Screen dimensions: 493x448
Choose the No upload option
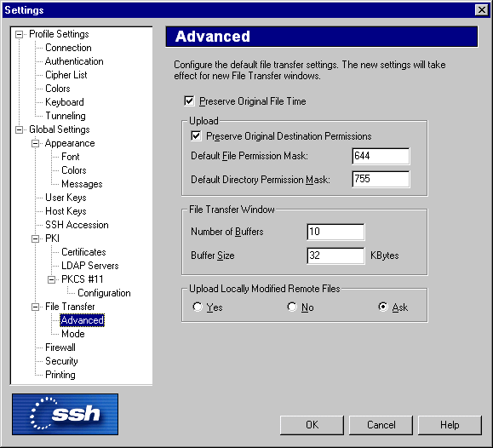click(x=292, y=307)
